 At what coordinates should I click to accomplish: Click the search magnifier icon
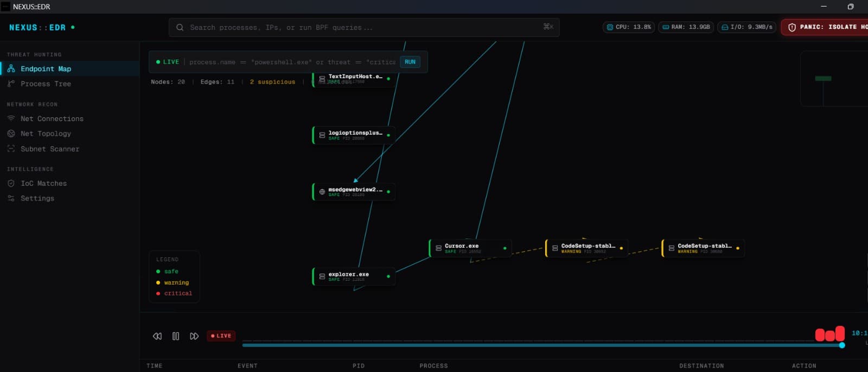click(180, 27)
